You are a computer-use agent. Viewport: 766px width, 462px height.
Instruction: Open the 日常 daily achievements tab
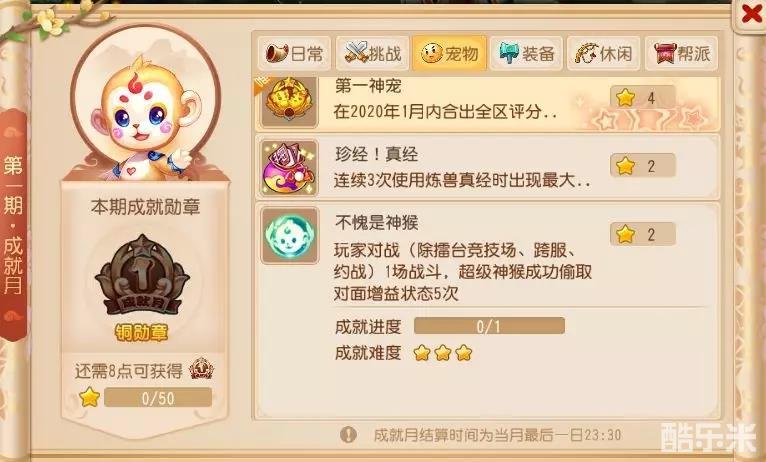click(295, 53)
